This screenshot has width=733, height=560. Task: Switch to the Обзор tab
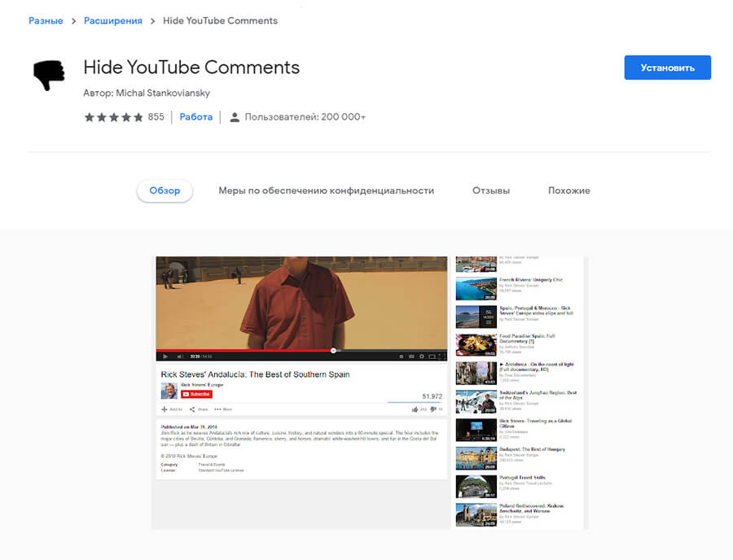[x=165, y=190]
